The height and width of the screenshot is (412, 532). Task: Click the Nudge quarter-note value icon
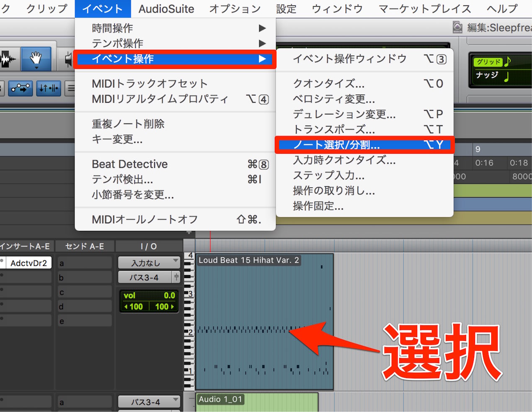tap(507, 77)
